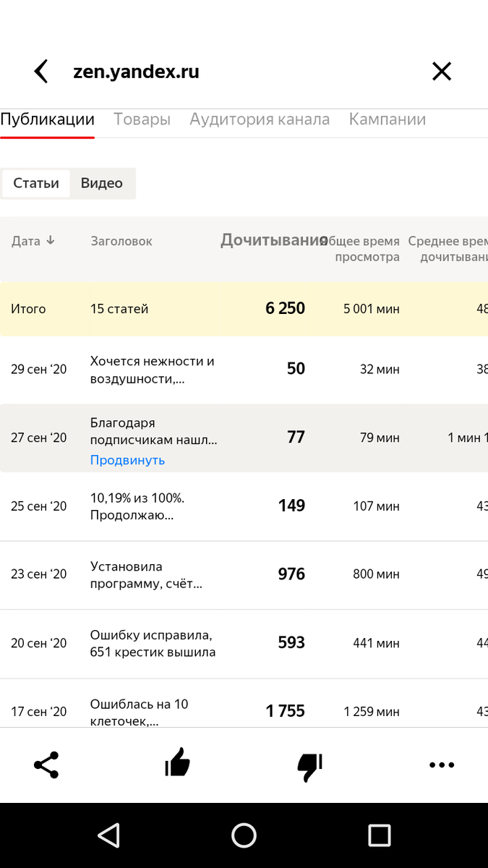Viewport: 488px width, 868px height.
Task: Tap the thumbs up like icon
Action: (x=177, y=763)
